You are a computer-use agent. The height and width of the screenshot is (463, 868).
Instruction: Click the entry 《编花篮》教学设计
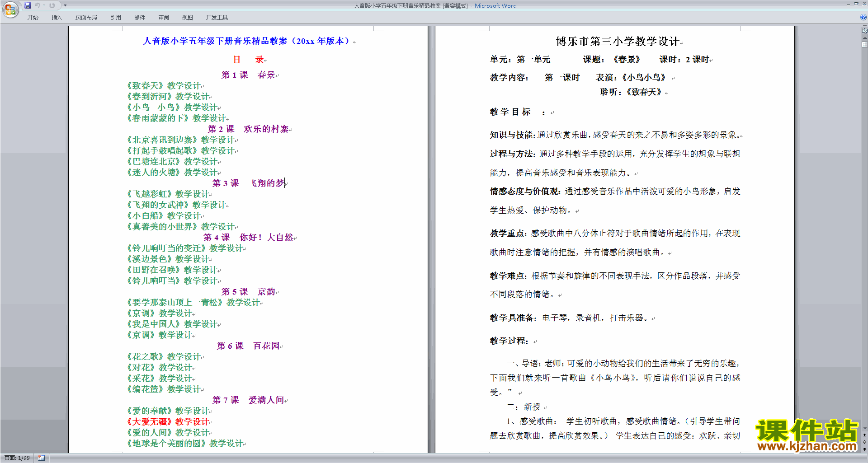[x=163, y=389]
